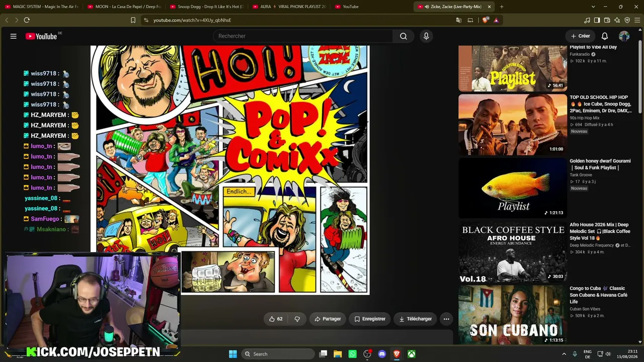Open the account avatar menu

624,36
